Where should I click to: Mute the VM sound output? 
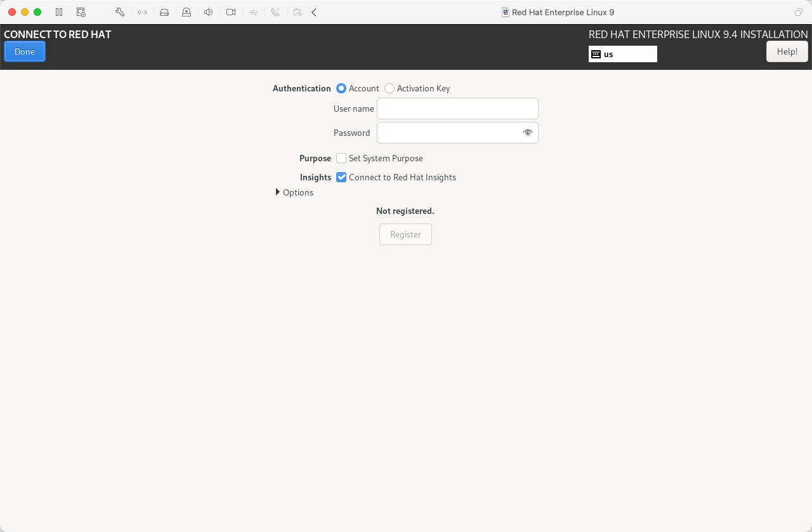point(209,12)
